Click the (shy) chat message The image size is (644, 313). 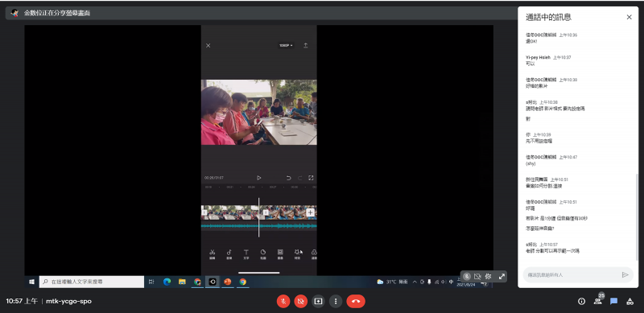point(530,163)
